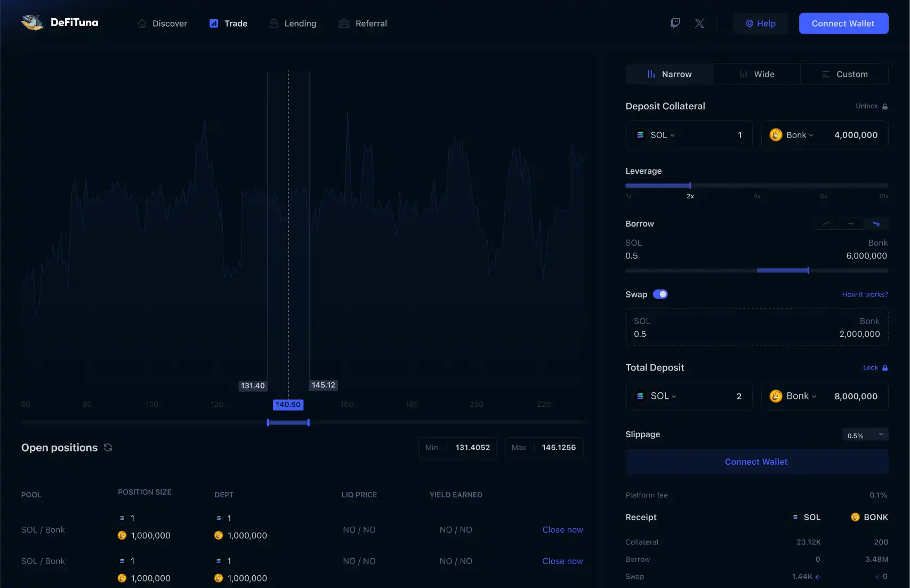910x588 pixels.
Task: Close the first SOL / Bonk position
Action: click(562, 529)
